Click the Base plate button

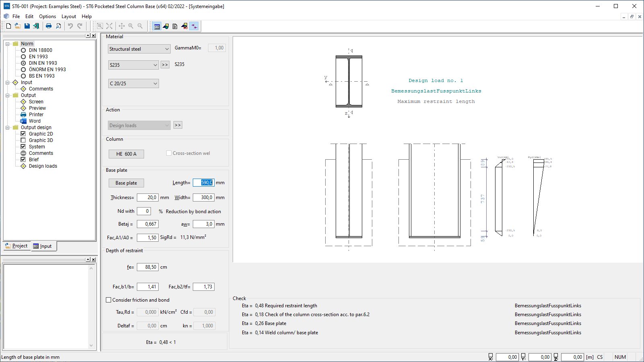(x=126, y=183)
